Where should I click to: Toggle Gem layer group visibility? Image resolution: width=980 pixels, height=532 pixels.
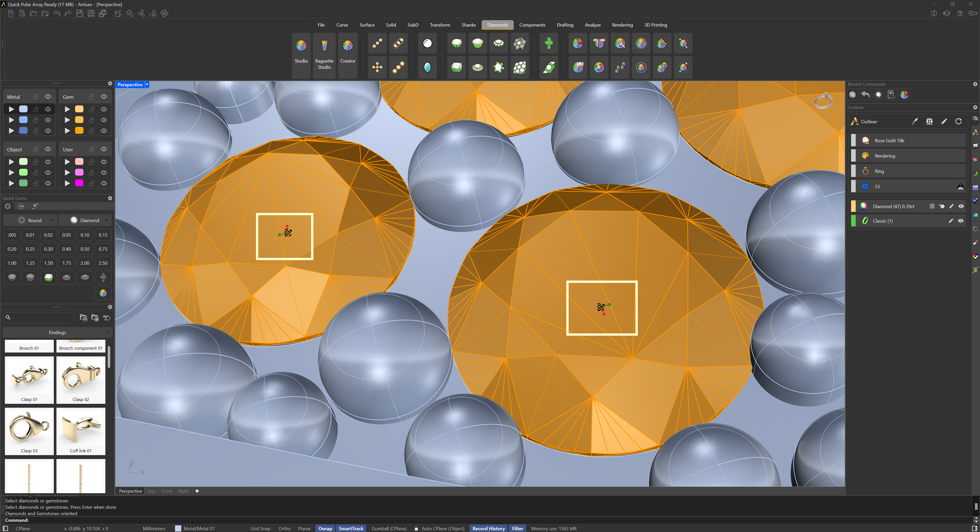[104, 97]
